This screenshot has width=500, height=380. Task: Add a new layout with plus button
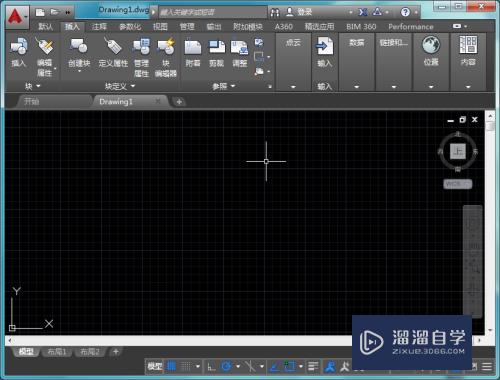(116, 351)
